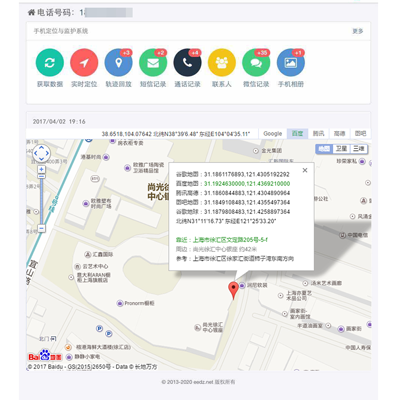This screenshot has width=400, height=400.
Task: Click 2017/04/02 19:16 timestamp text
Action: [59, 122]
